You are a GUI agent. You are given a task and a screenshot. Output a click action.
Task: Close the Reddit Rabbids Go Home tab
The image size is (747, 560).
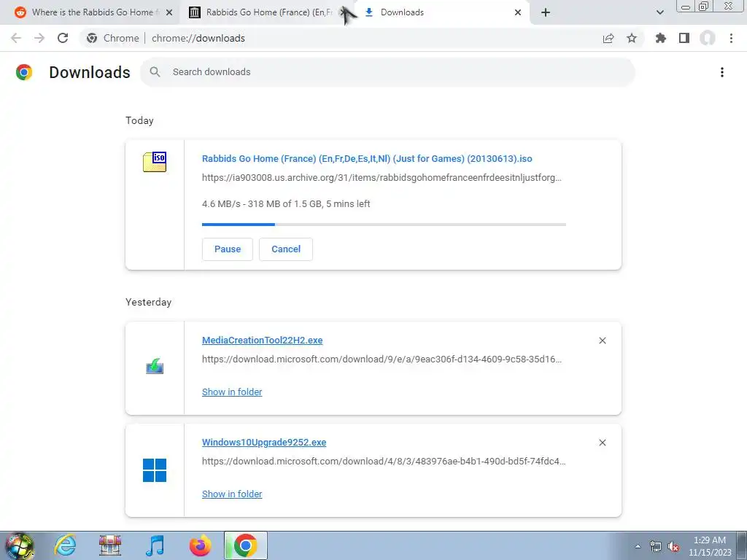pos(169,12)
